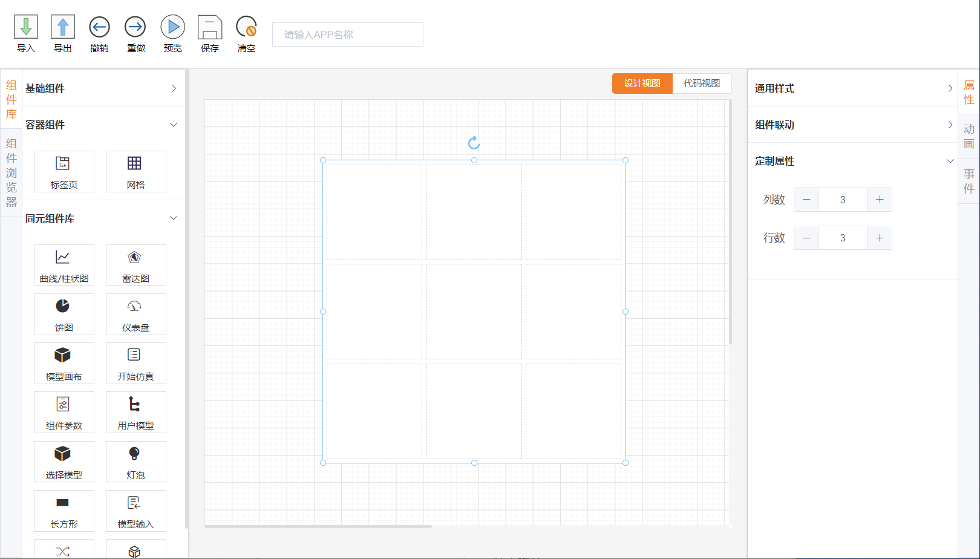Pick the 组件参数 component parameters item
The height and width of the screenshot is (559, 980).
(64, 412)
